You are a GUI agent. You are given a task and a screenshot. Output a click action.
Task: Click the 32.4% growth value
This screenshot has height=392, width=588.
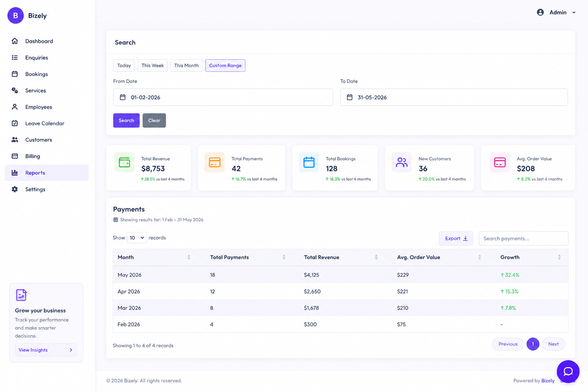[510, 275]
